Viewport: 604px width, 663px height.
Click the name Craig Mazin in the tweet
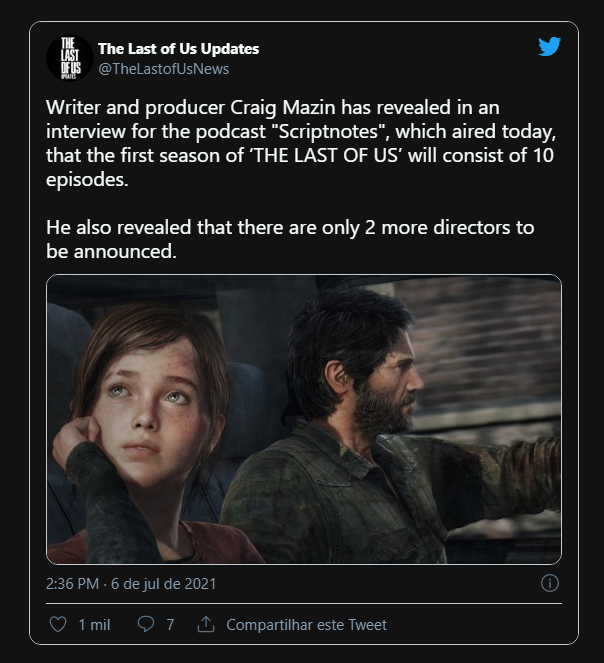click(x=283, y=107)
